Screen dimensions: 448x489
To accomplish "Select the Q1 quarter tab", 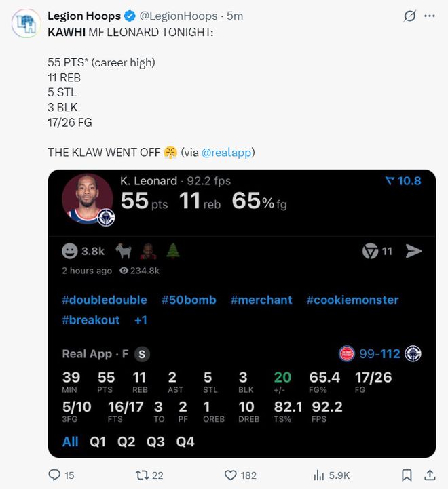I will 98,442.
